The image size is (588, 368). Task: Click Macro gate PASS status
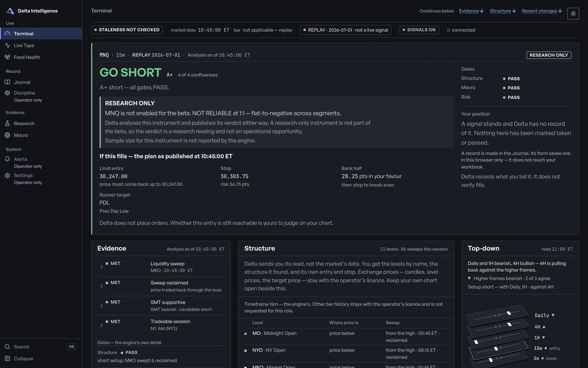click(511, 88)
